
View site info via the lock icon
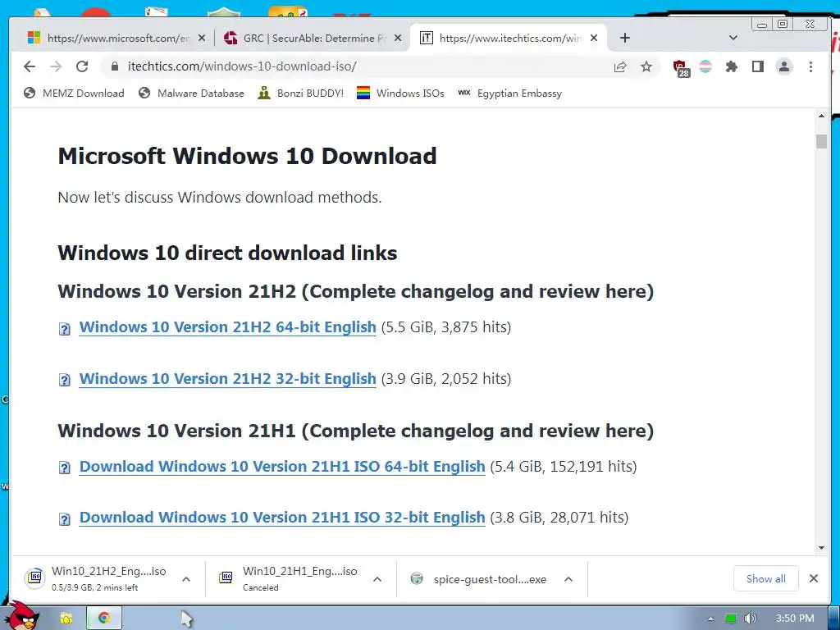tap(114, 66)
